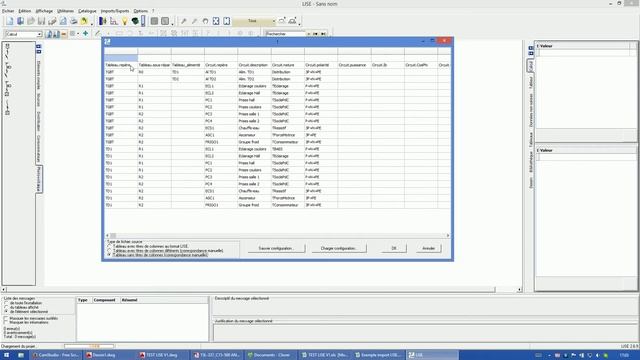Click the first gray square toolbar icon
Image resolution: width=640 pixels, height=360 pixels.
click(x=154, y=21)
